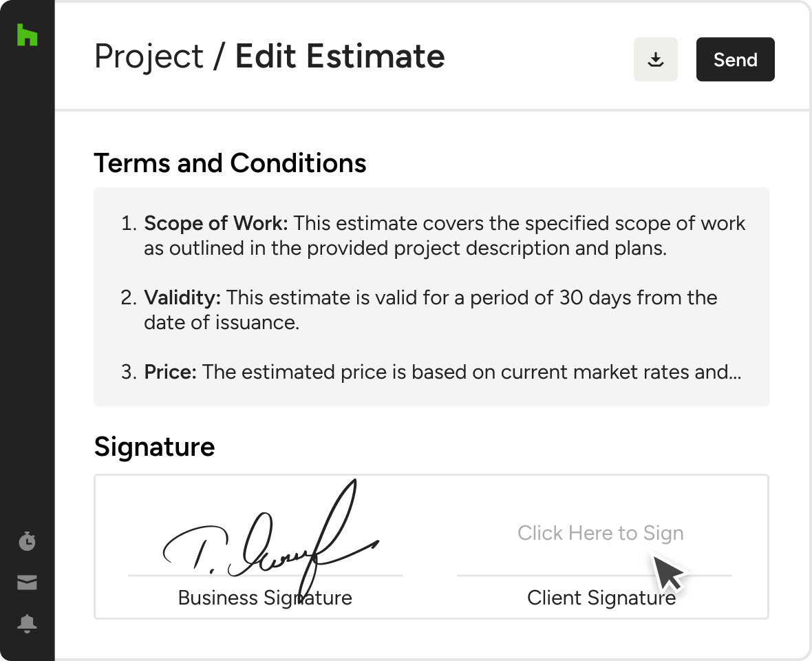Click the Validity term text
Screen dimensions: 812x661
click(x=182, y=298)
